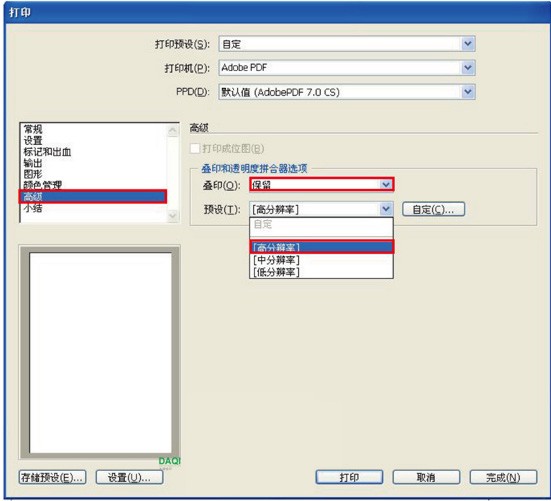Click the 取消 button
The height and width of the screenshot is (501, 551).
(426, 477)
